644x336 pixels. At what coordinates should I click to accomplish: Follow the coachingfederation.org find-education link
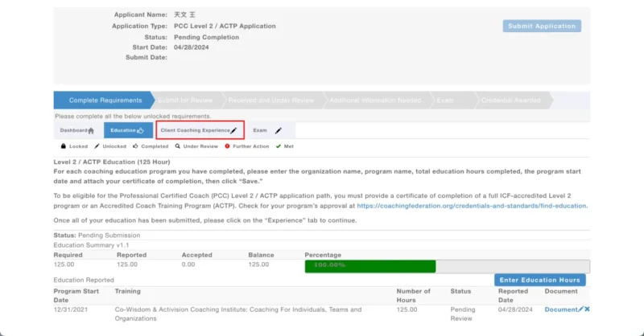[473, 206]
